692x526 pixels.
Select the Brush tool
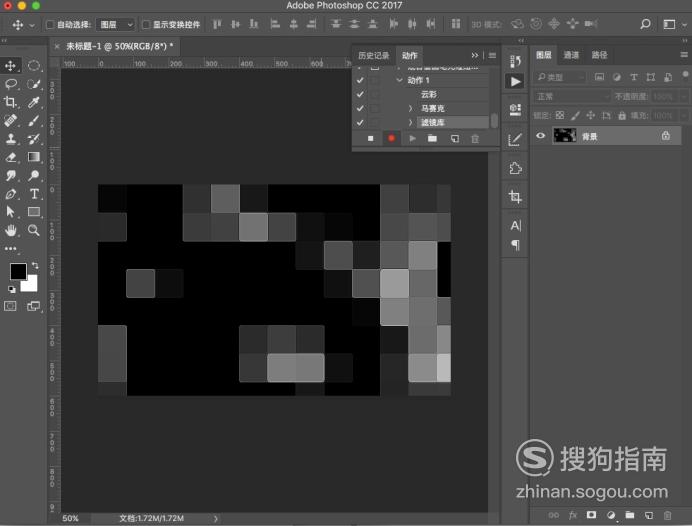click(x=34, y=120)
